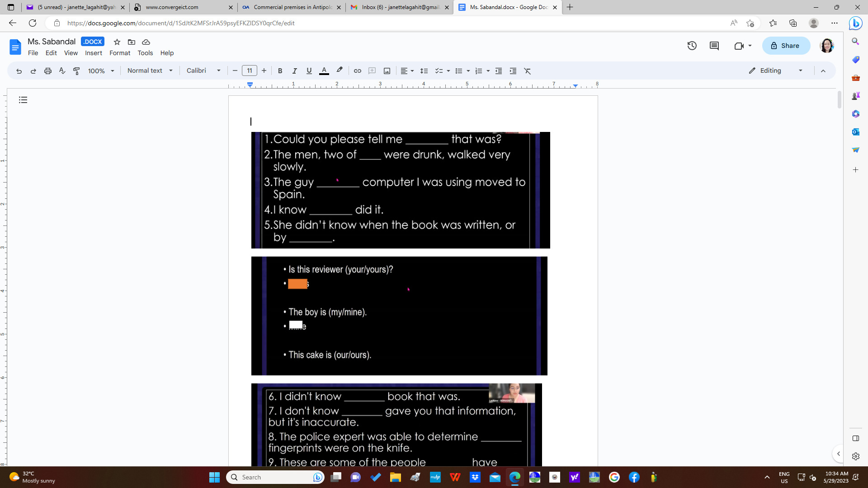
Task: Open the Format menu
Action: (x=119, y=53)
